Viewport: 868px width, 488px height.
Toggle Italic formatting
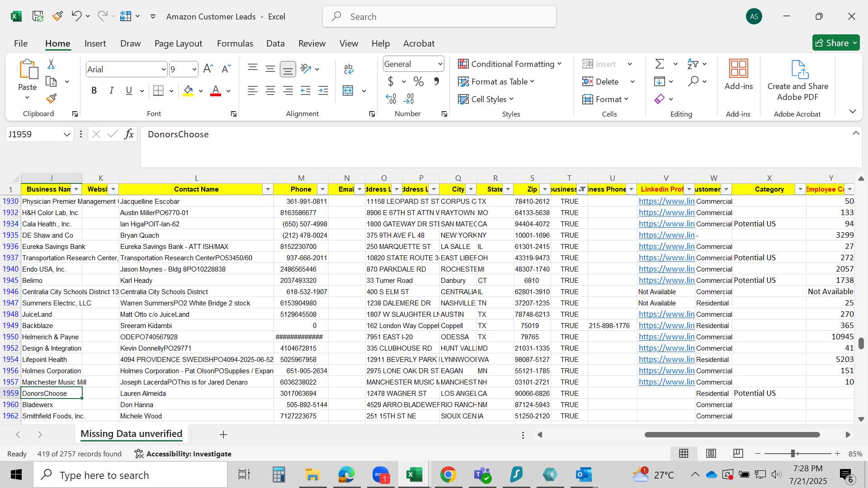click(x=112, y=91)
